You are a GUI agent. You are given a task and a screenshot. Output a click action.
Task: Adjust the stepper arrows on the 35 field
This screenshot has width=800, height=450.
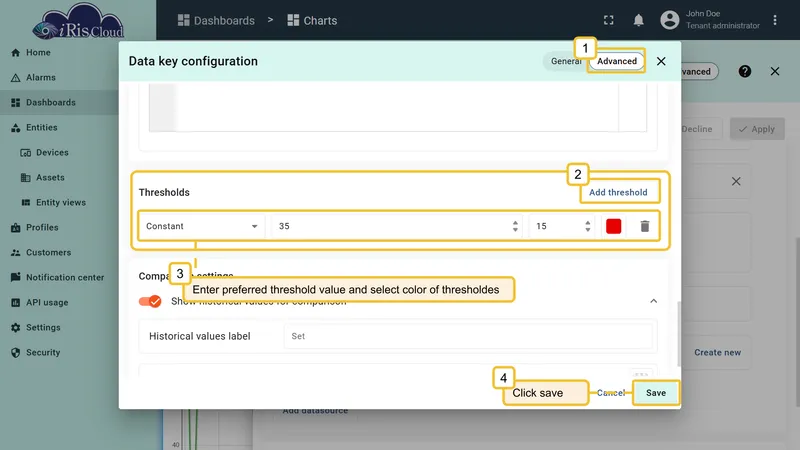point(515,226)
